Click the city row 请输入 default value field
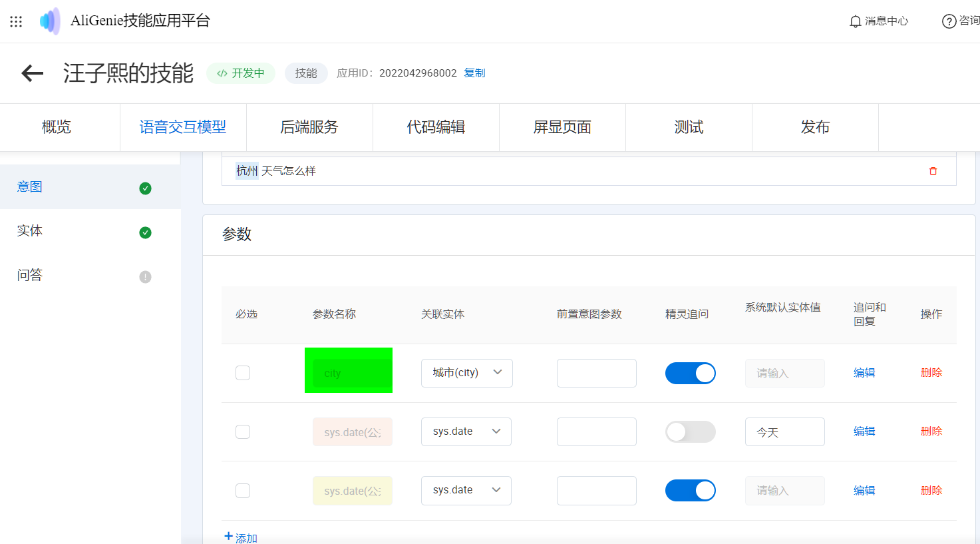 click(785, 373)
